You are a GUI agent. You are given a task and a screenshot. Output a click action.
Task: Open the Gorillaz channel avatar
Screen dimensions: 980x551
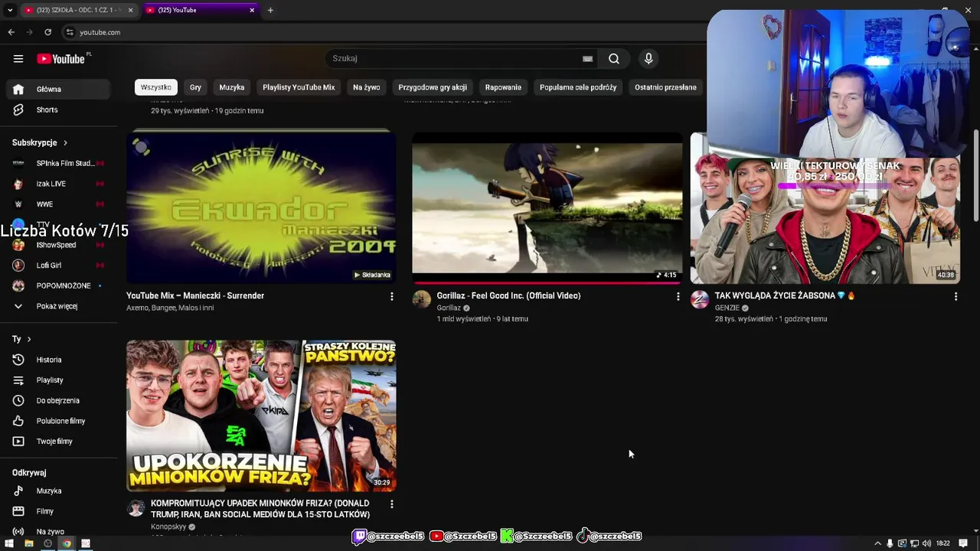coord(422,299)
